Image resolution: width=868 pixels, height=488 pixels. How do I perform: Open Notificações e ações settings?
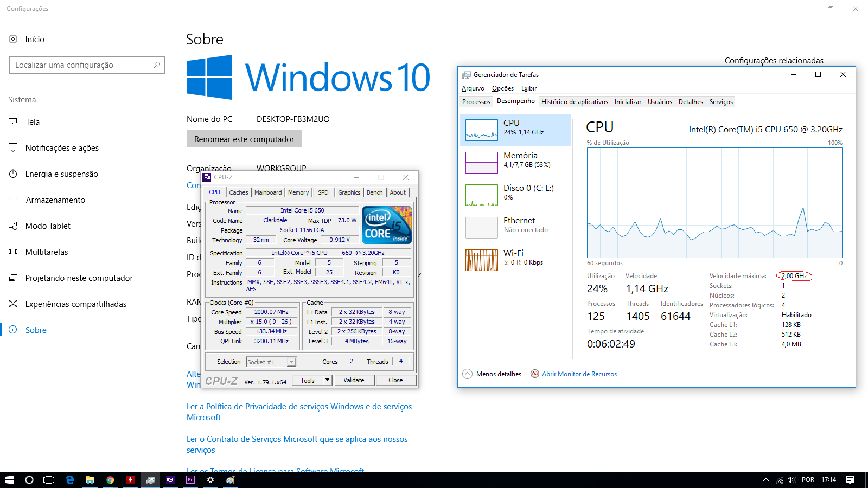[x=62, y=148]
